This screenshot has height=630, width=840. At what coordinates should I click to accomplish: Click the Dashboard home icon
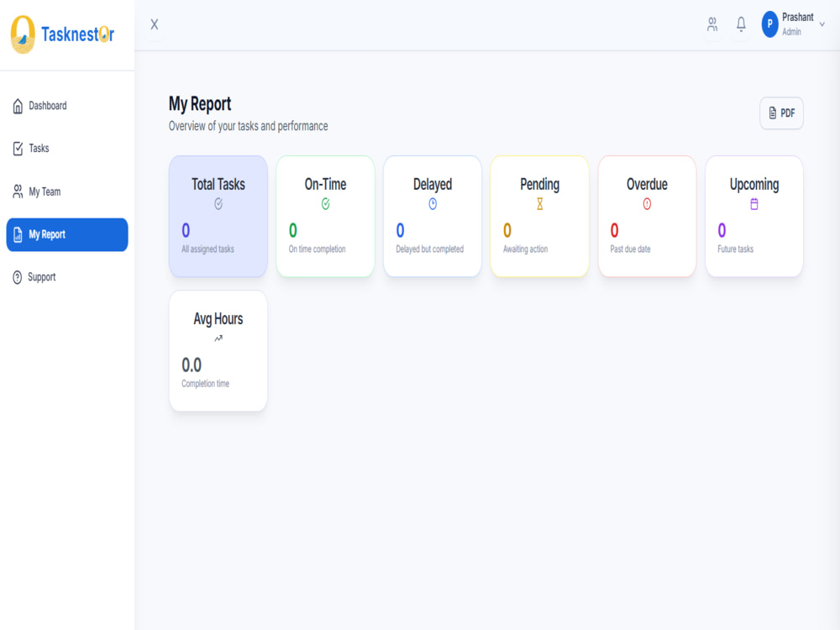coord(18,106)
